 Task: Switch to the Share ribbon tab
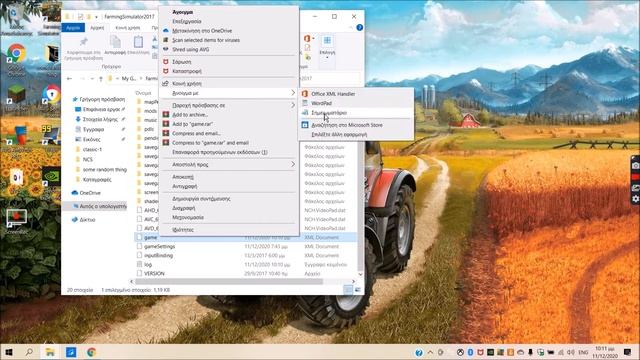128,28
